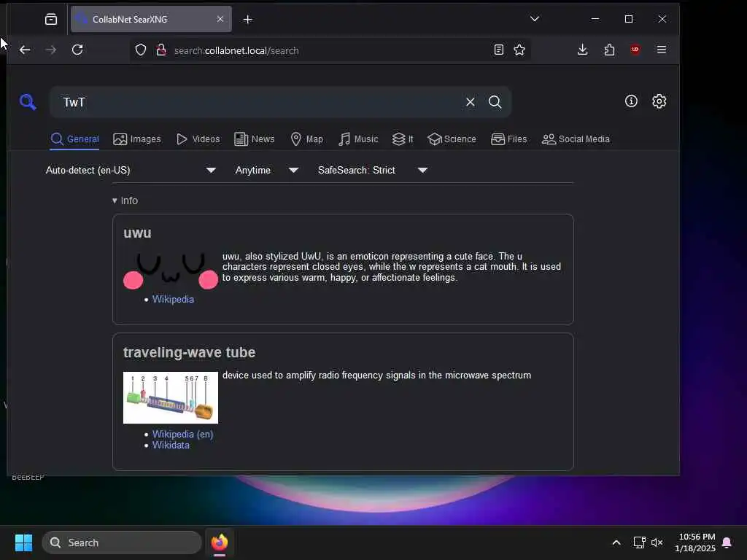The width and height of the screenshot is (747, 560).
Task: Switch to the News category
Action: 255,139
